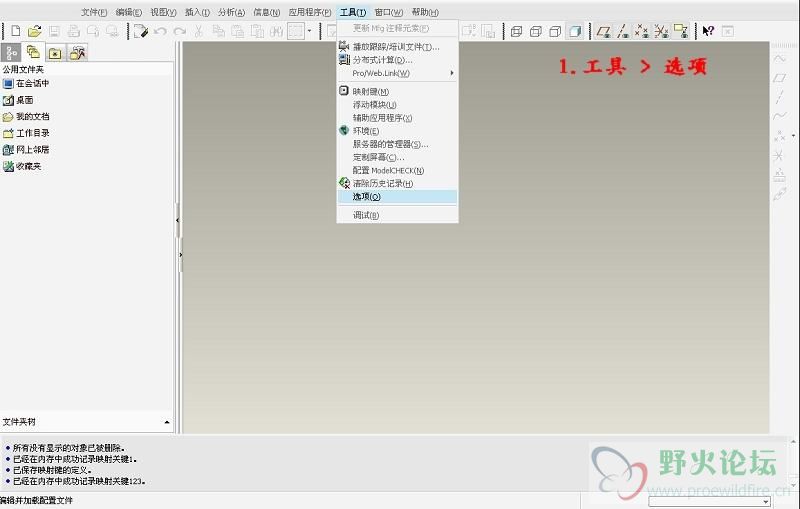
Task: Open the datum point flyout arrow
Action: point(793,136)
